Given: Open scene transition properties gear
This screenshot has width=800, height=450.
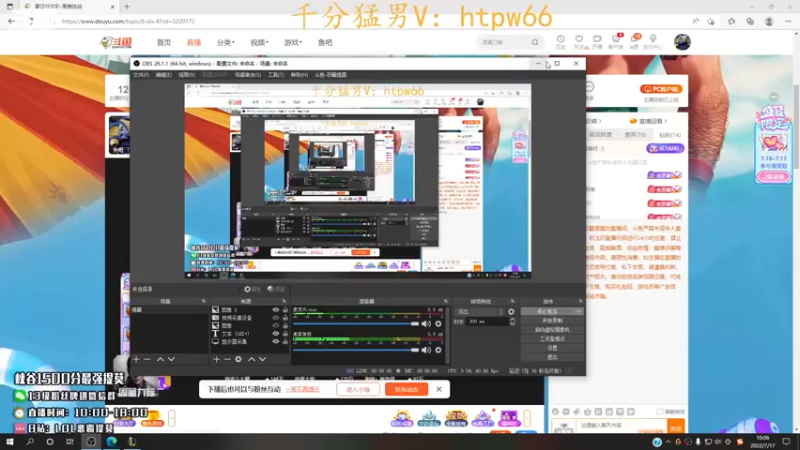Looking at the screenshot, I should [511, 312].
